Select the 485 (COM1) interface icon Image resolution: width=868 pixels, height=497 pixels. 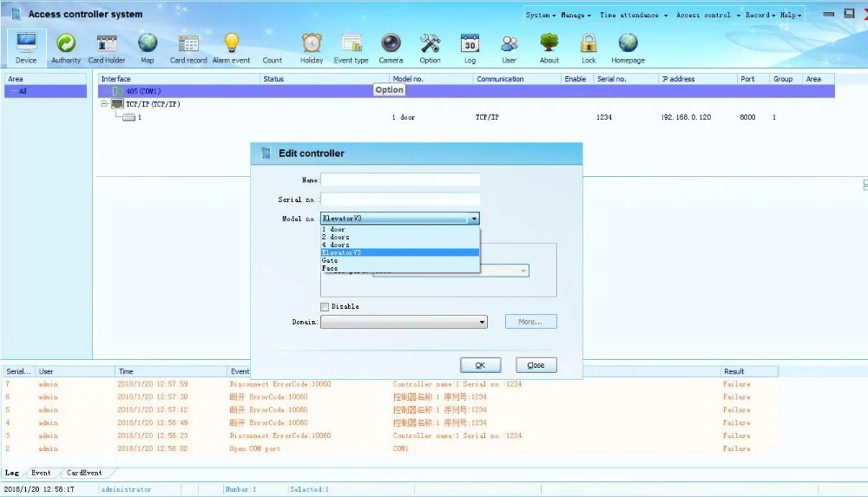tap(117, 91)
